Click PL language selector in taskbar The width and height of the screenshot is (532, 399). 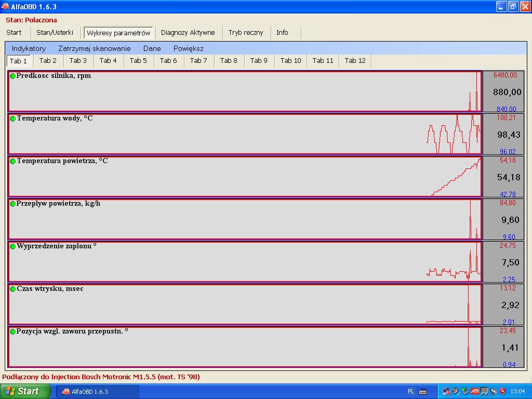pyautogui.click(x=411, y=391)
